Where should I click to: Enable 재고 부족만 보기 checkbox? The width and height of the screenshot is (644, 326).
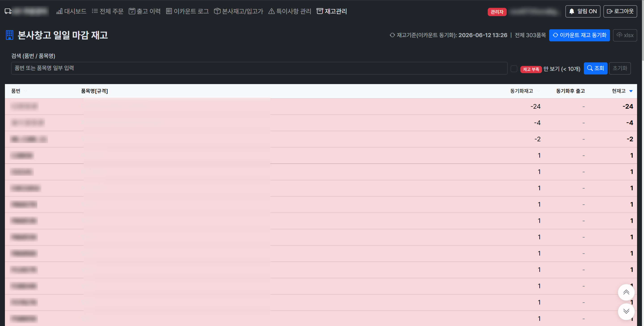(514, 69)
